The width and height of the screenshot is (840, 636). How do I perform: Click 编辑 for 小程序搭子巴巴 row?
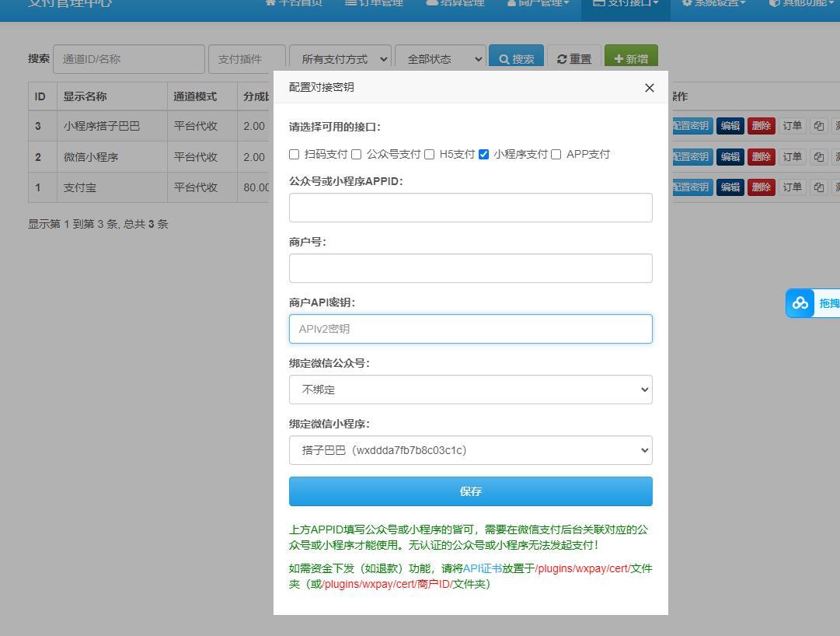730,126
